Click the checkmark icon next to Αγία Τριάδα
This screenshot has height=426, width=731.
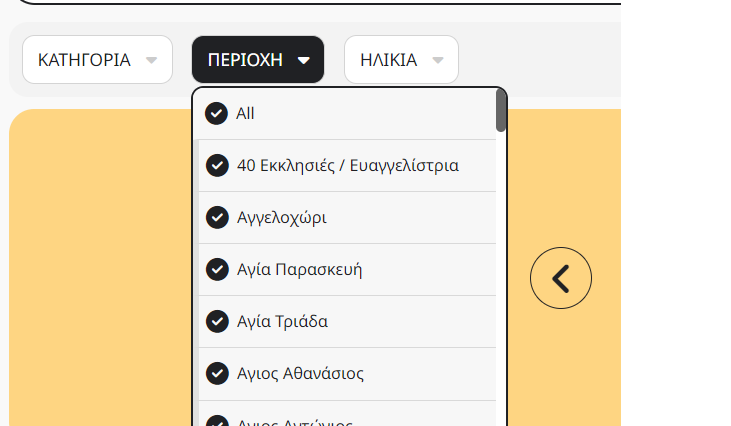(217, 322)
